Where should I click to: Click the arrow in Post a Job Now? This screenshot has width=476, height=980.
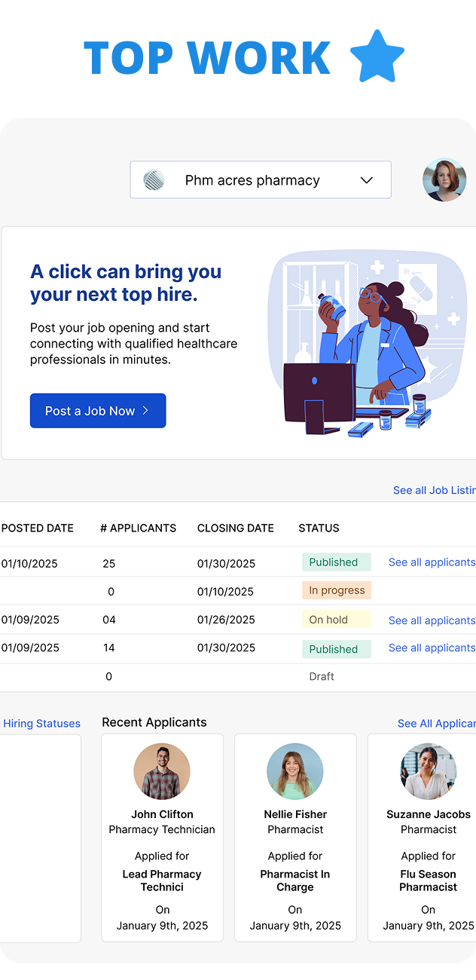tap(145, 411)
